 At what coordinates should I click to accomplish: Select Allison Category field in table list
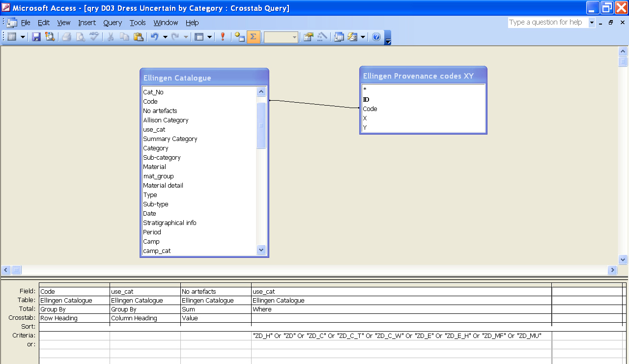pyautogui.click(x=166, y=120)
